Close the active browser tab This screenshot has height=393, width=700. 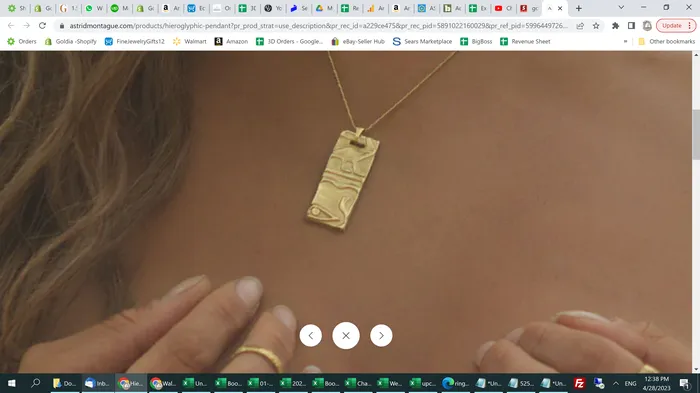[560, 8]
